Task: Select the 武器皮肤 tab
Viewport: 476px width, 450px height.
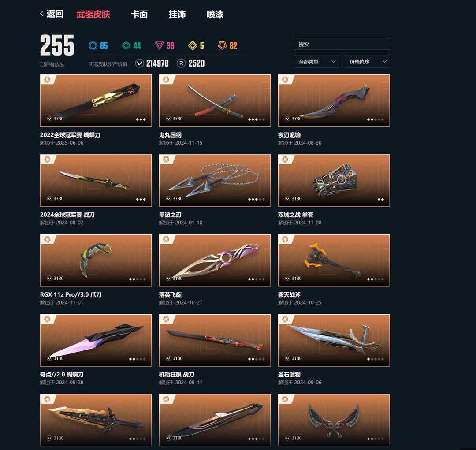Action: 93,14
